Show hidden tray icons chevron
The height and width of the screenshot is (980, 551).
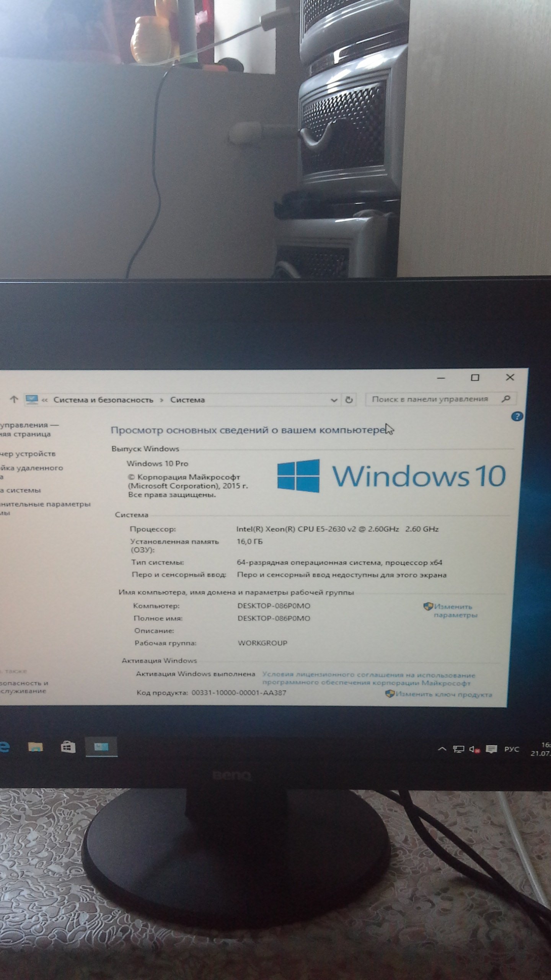tap(442, 749)
